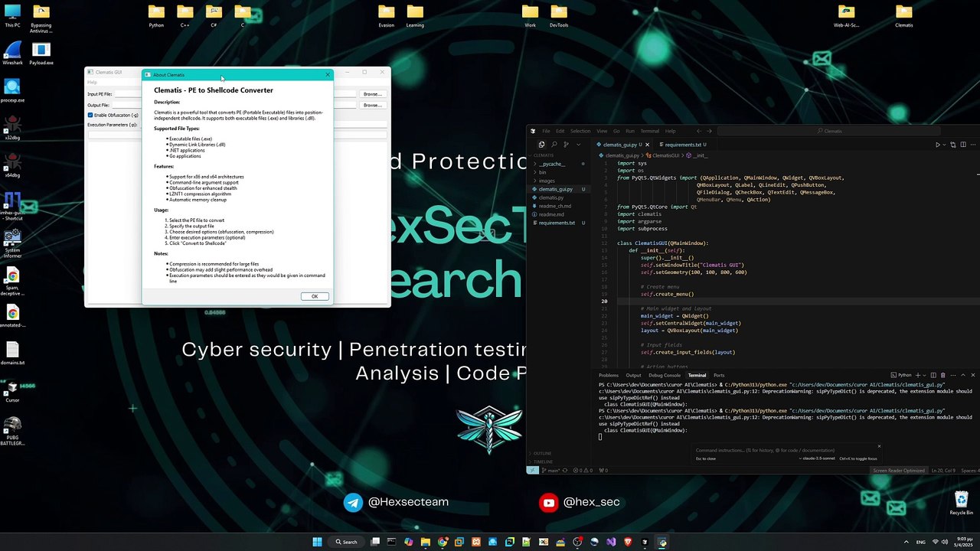This screenshot has width=980, height=551.
Task: Click Browse button beside Output File
Action: (x=372, y=105)
